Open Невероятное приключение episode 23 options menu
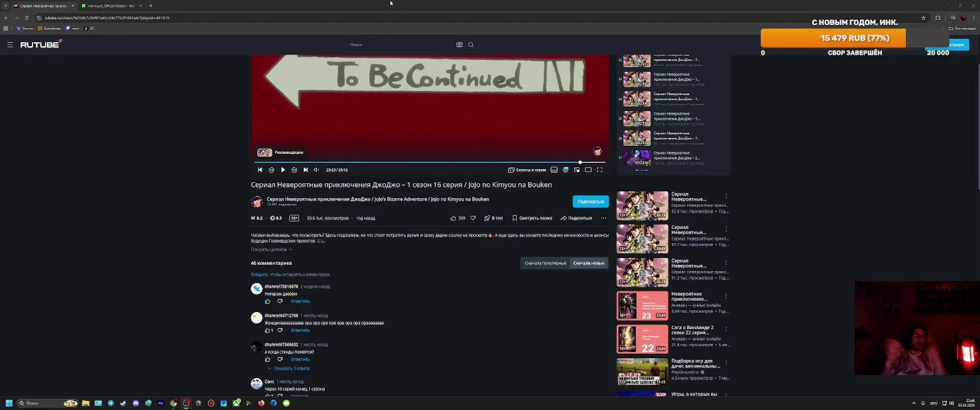 (x=726, y=296)
